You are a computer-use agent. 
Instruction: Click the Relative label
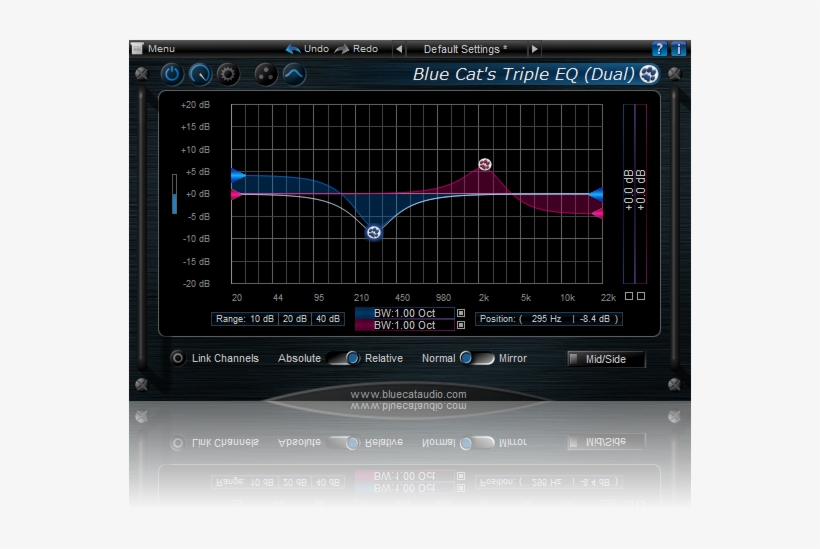[x=384, y=358]
